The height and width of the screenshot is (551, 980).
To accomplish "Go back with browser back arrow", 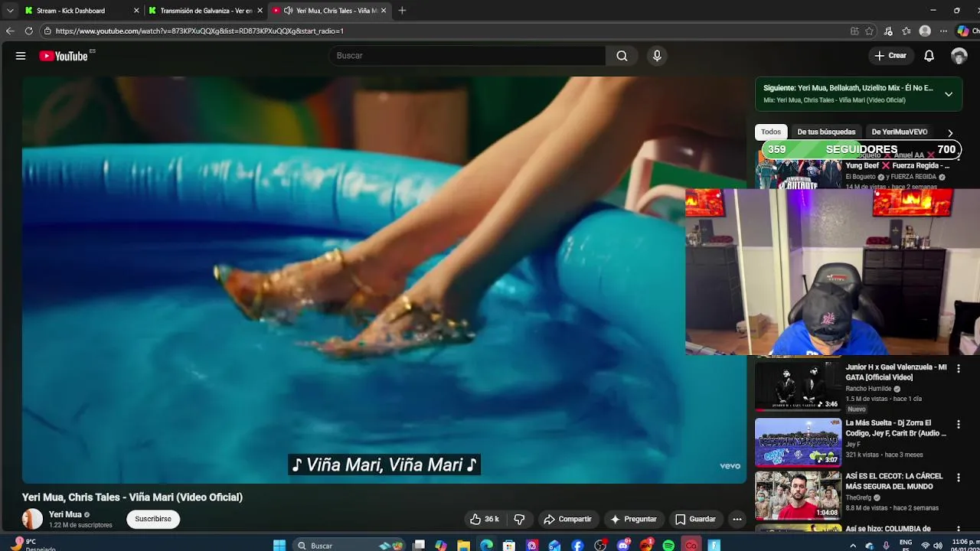I will tap(10, 31).
